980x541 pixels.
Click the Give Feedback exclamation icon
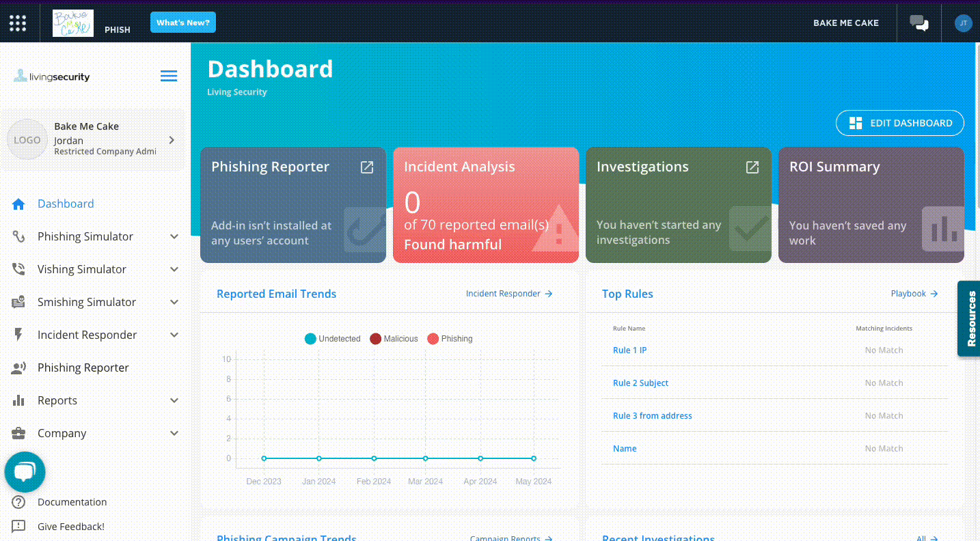tap(18, 527)
